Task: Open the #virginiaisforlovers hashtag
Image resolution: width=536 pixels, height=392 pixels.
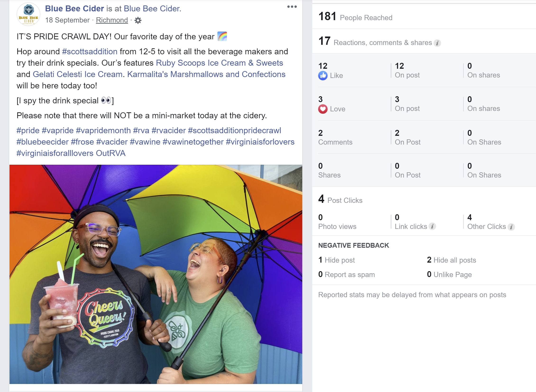Action: point(260,142)
